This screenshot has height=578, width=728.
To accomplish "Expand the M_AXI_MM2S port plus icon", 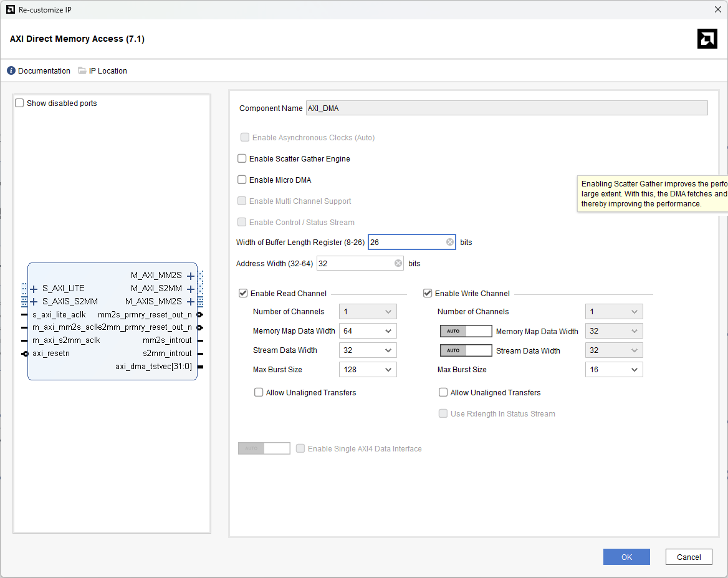I will click(191, 276).
